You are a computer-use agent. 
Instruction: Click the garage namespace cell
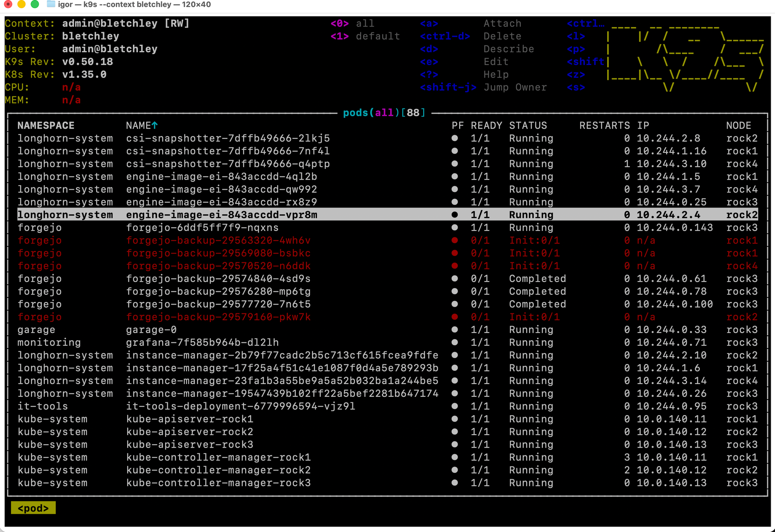click(36, 330)
